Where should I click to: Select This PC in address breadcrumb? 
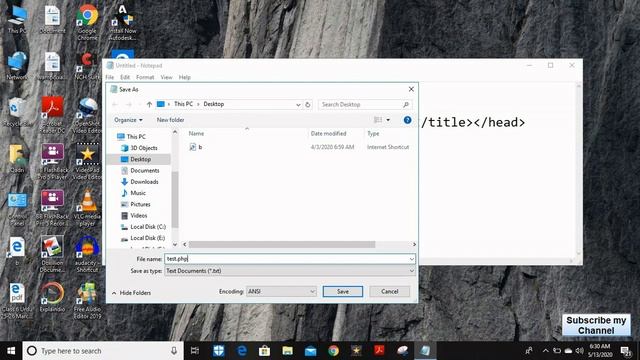(183, 104)
